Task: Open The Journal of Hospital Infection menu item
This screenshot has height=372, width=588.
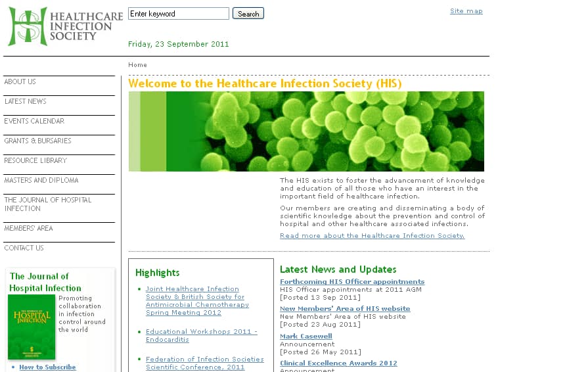Action: pyautogui.click(x=47, y=204)
